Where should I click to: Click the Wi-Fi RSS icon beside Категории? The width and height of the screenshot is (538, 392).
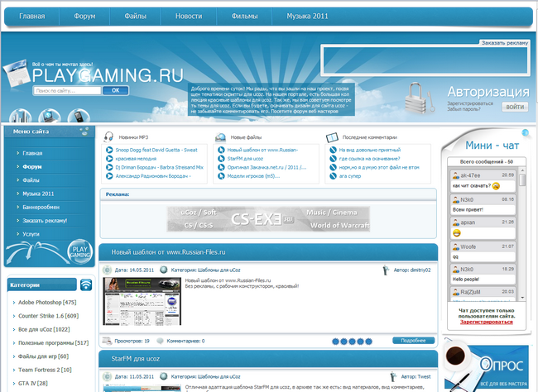(86, 284)
